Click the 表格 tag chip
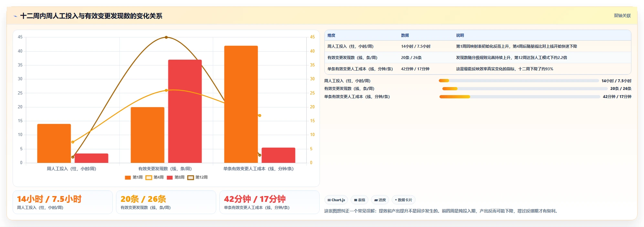This screenshot has height=227, width=644. point(359,200)
